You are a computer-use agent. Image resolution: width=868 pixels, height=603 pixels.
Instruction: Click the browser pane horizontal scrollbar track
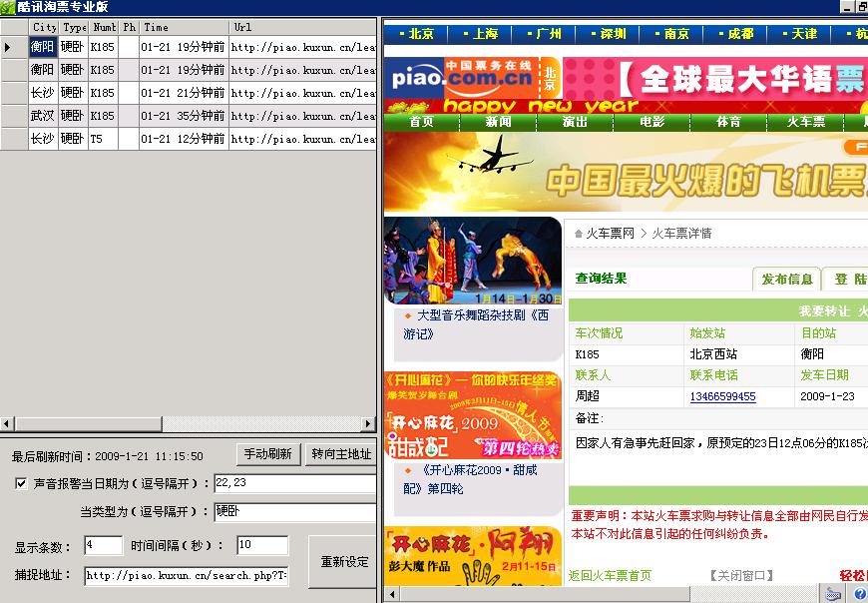coord(755,595)
